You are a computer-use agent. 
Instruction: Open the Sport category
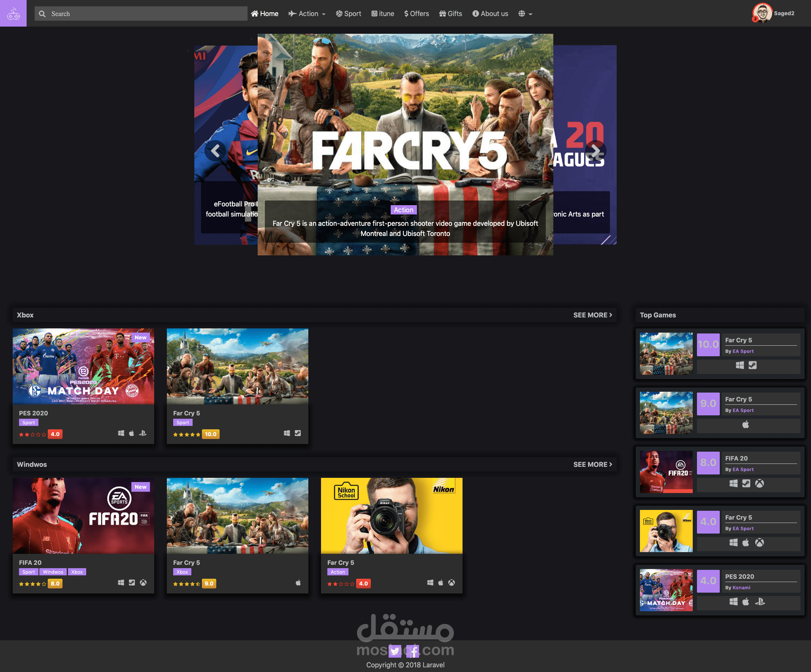(348, 14)
